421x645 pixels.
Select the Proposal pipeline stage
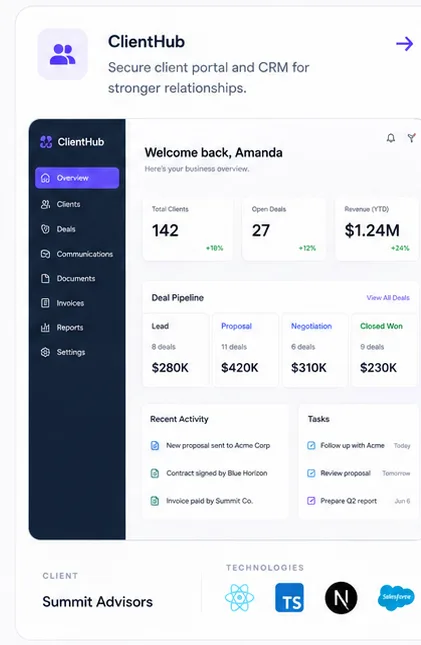[x=246, y=350]
